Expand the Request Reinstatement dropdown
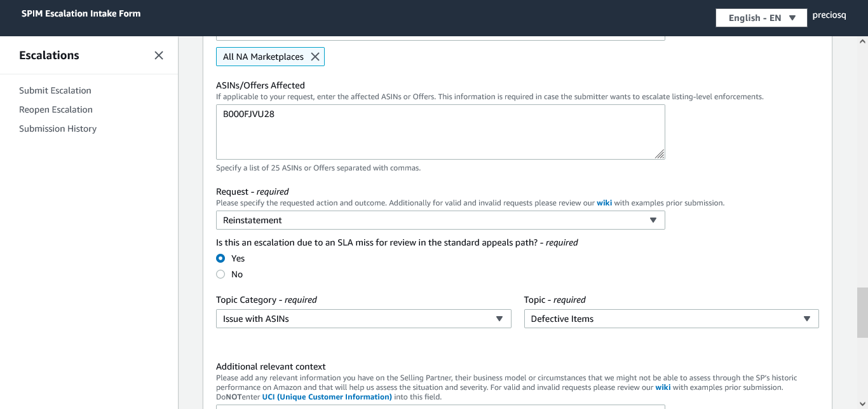 440,220
